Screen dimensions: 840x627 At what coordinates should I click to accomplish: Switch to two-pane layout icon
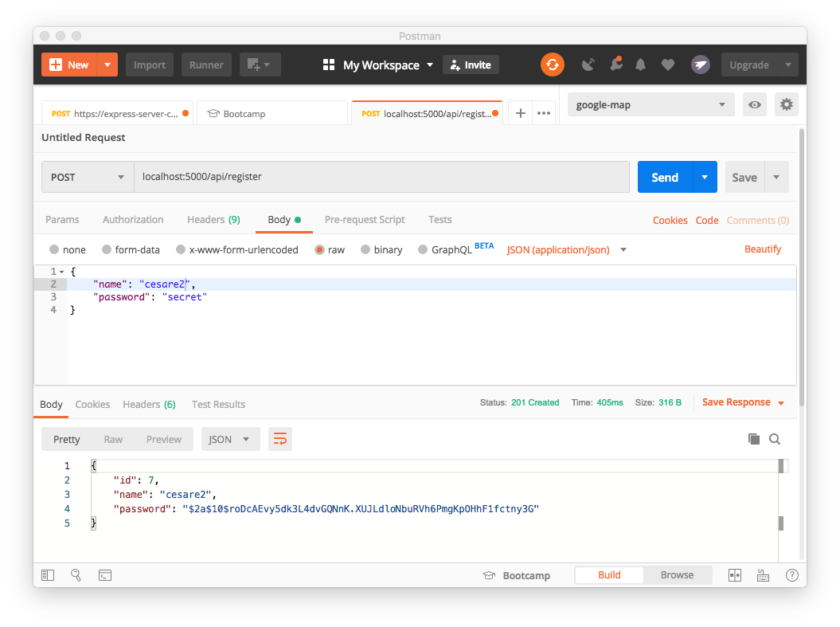click(x=735, y=575)
